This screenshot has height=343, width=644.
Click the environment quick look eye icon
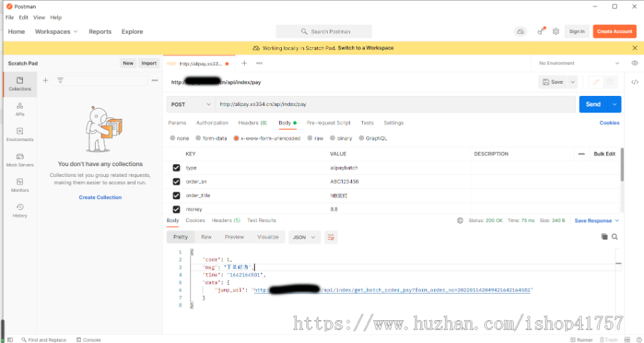[x=635, y=63]
